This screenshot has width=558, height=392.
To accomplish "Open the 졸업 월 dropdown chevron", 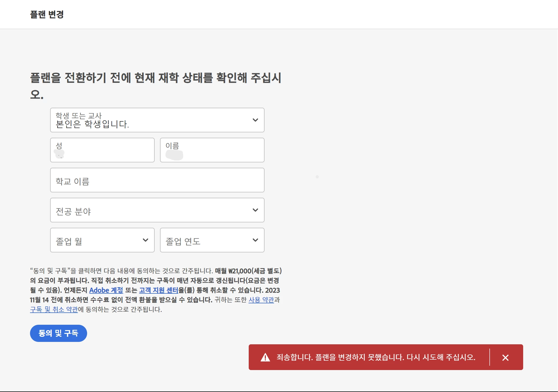I will (145, 240).
